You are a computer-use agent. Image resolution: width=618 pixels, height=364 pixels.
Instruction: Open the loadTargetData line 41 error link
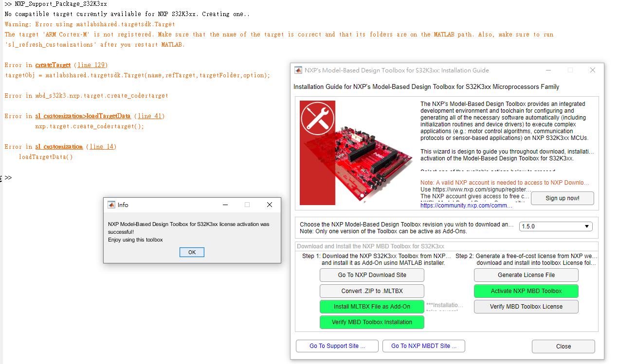click(x=83, y=116)
